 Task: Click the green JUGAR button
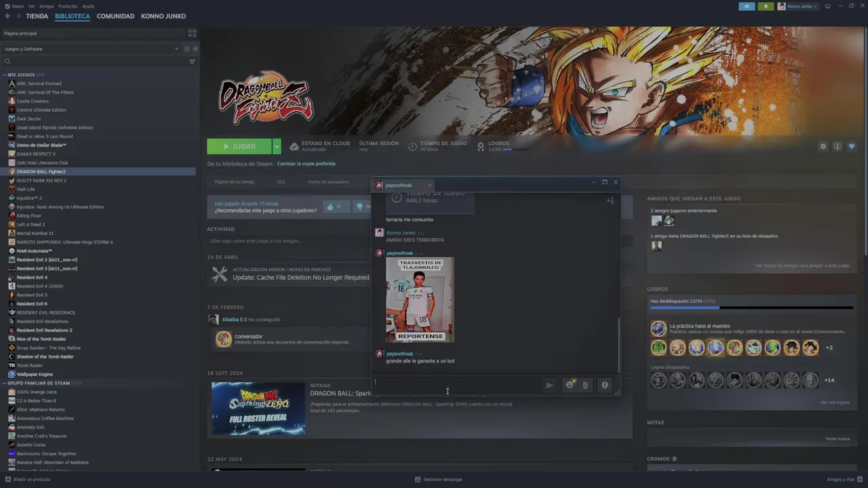[x=239, y=146]
